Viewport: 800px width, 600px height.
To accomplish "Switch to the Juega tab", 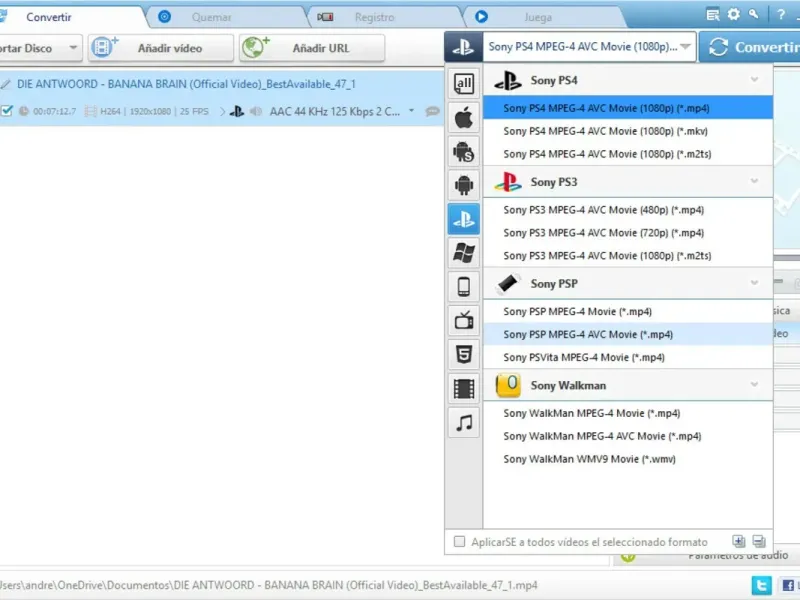I will 538,17.
